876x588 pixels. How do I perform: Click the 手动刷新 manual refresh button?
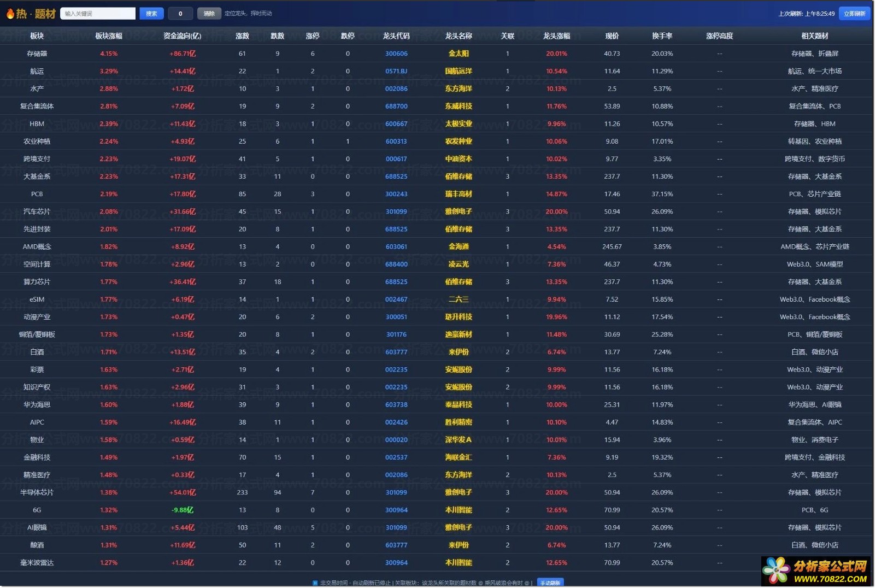(x=550, y=583)
